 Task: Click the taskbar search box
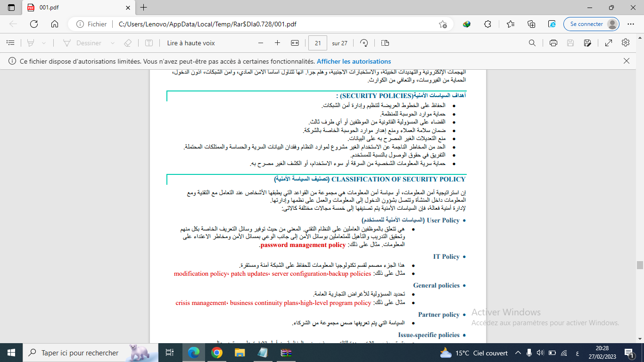click(x=91, y=353)
